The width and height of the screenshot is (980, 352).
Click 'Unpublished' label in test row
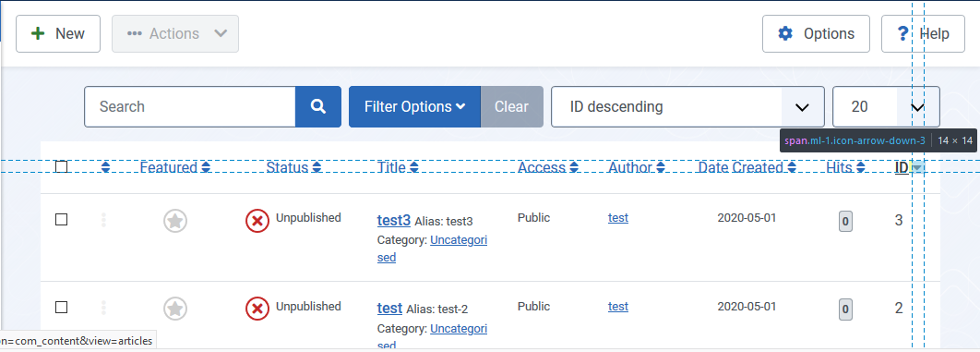[308, 307]
